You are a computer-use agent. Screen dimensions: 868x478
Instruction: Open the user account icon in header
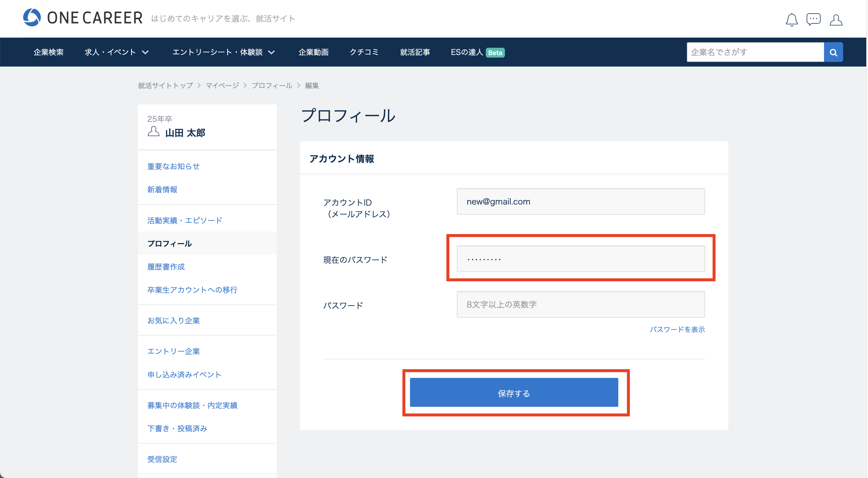point(836,20)
